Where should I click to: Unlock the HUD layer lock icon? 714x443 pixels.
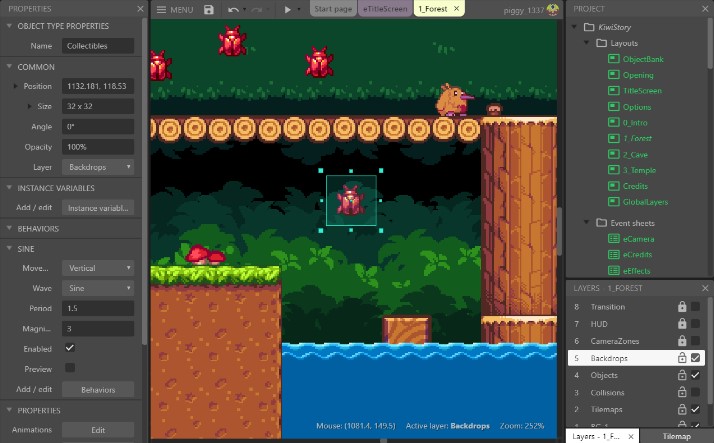682,324
